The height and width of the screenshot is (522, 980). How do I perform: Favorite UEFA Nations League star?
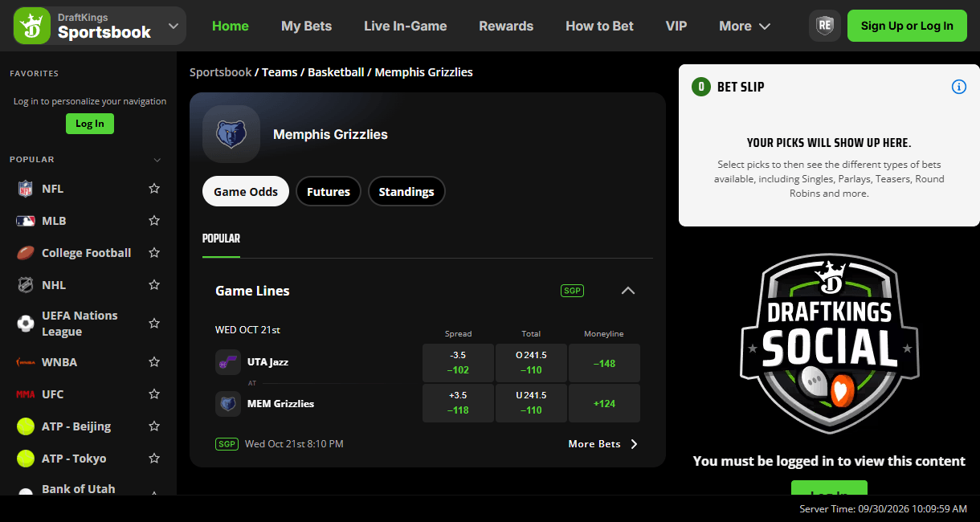click(154, 324)
